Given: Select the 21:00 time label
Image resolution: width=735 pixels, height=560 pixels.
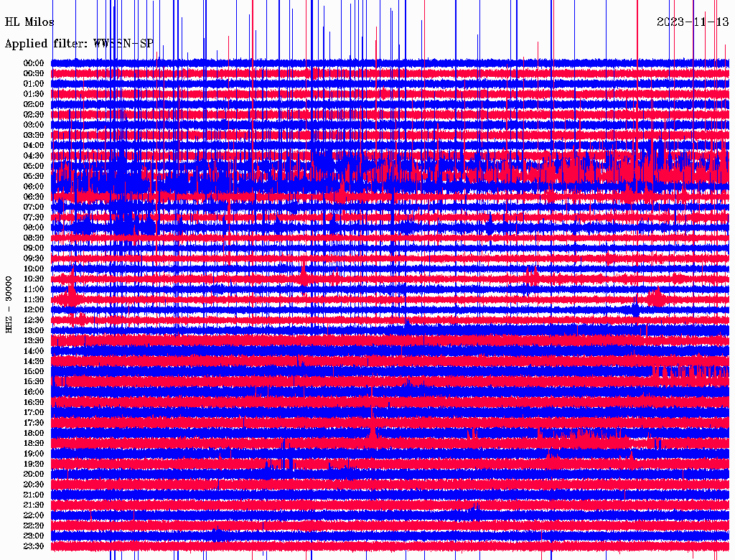Looking at the screenshot, I should (34, 495).
